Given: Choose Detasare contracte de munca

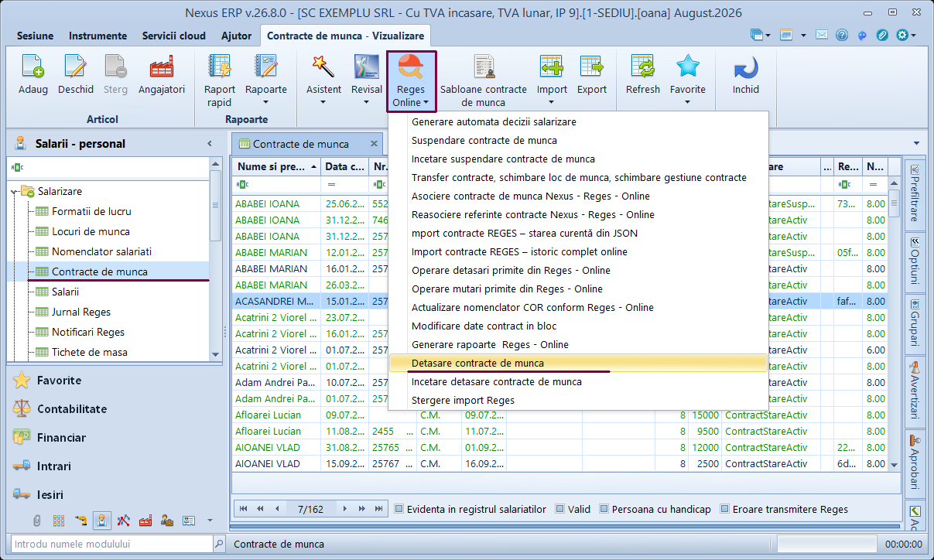Looking at the screenshot, I should coord(579,364).
